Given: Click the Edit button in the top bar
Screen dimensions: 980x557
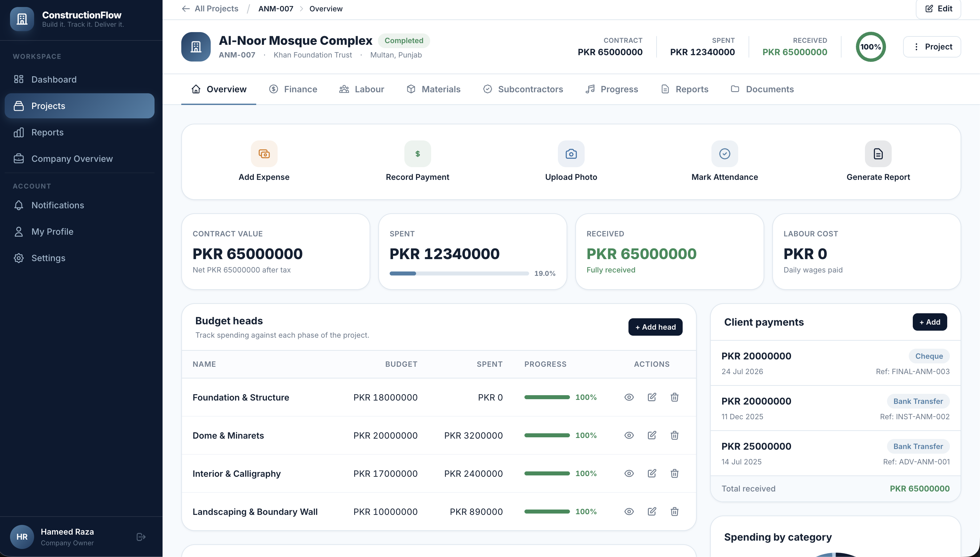Looking at the screenshot, I should click(x=938, y=8).
